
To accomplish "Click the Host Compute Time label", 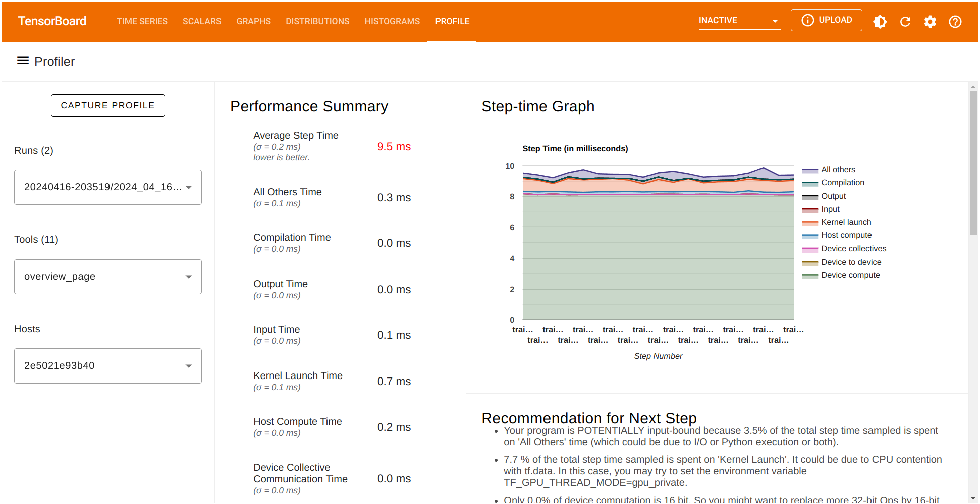I will 297,421.
